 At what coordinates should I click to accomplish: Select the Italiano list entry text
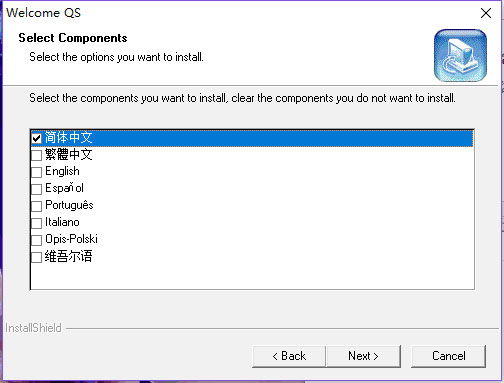tap(62, 222)
